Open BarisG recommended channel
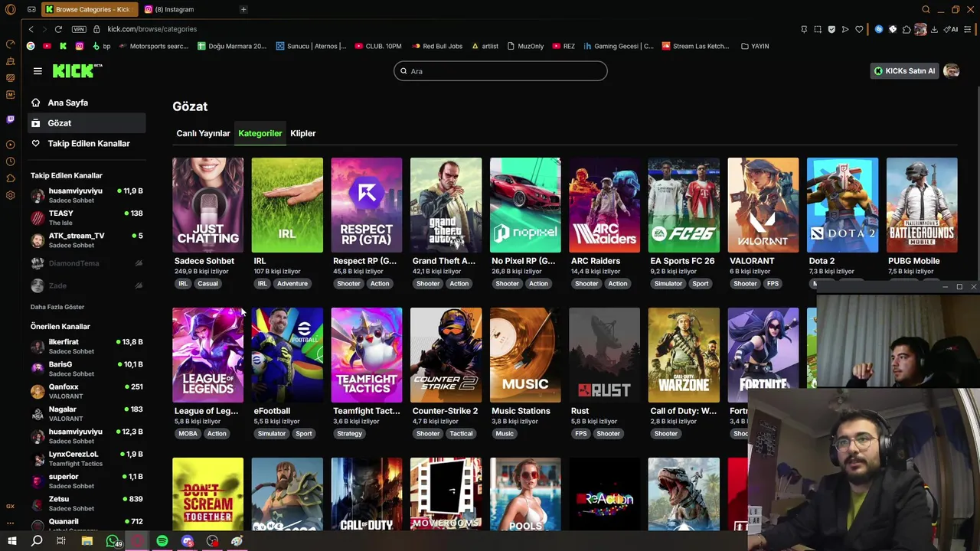 click(x=87, y=369)
